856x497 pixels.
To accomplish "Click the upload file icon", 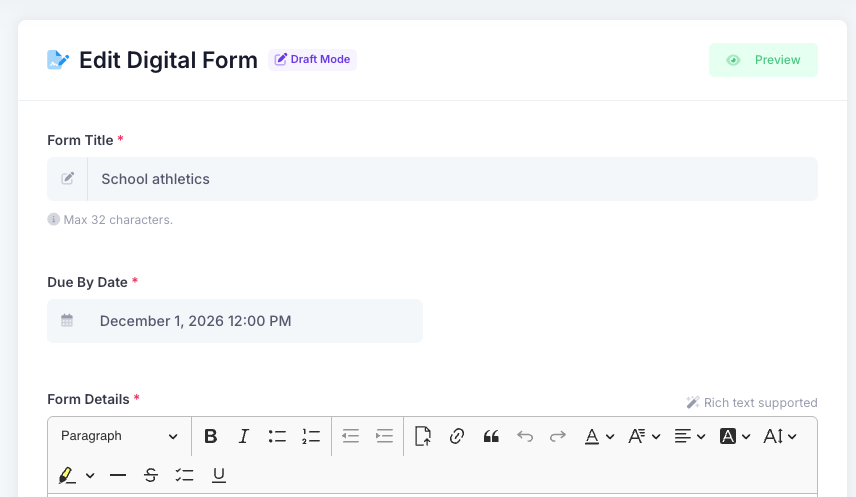I will click(x=423, y=436).
